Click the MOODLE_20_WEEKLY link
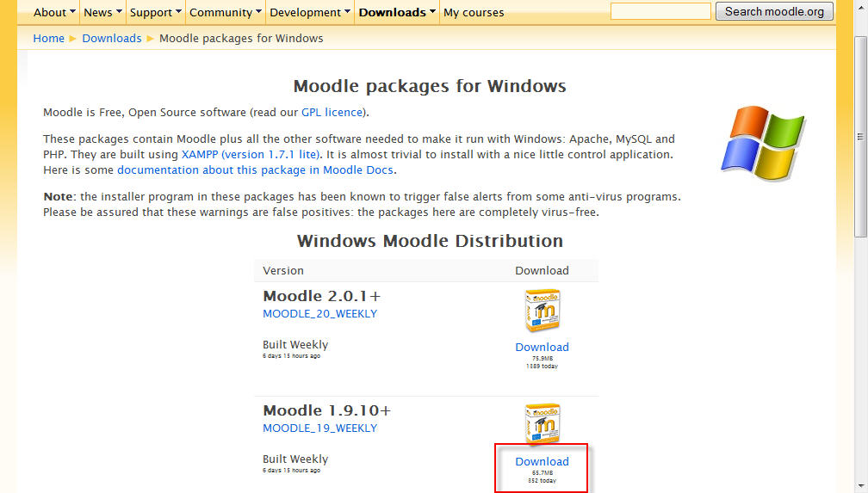The width and height of the screenshot is (868, 493). (319, 313)
